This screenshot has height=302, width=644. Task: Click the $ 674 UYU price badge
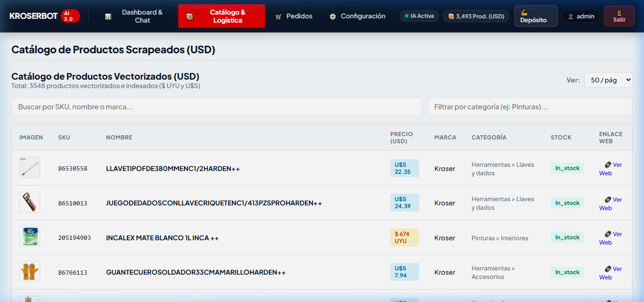pos(405,237)
